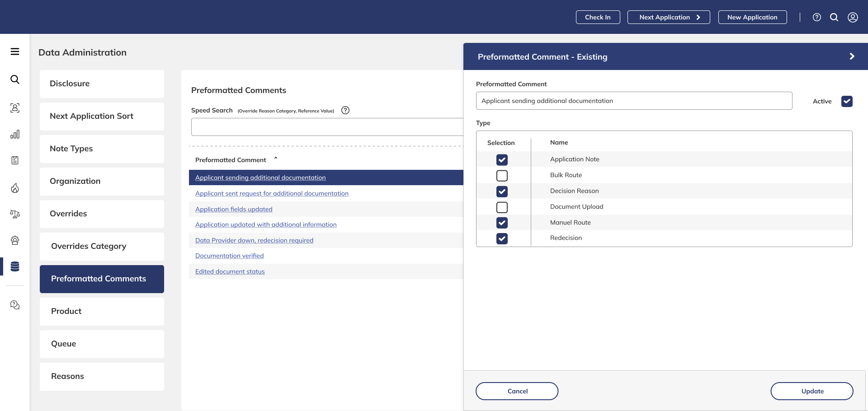Uncheck the Redecision checkbox

click(x=502, y=238)
